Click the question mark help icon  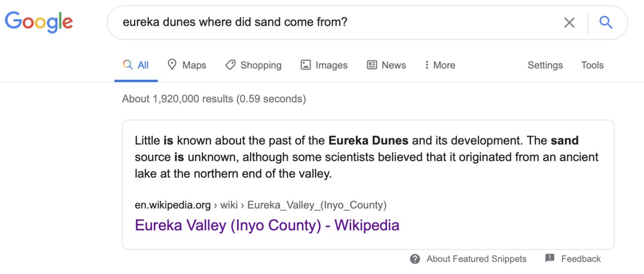(x=415, y=259)
